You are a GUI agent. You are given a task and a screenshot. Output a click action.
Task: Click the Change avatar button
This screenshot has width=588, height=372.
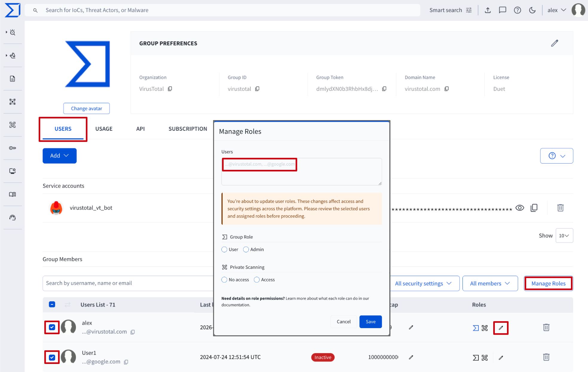pos(86,108)
